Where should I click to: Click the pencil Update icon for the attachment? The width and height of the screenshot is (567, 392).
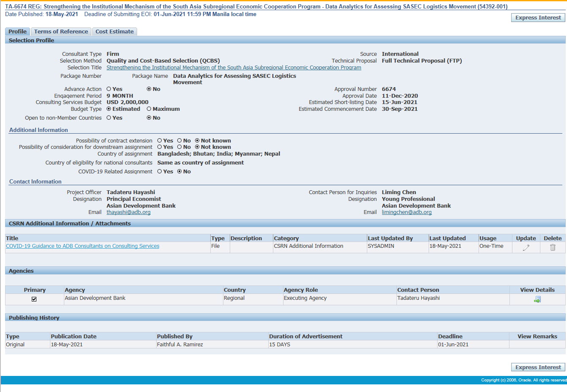click(x=526, y=248)
